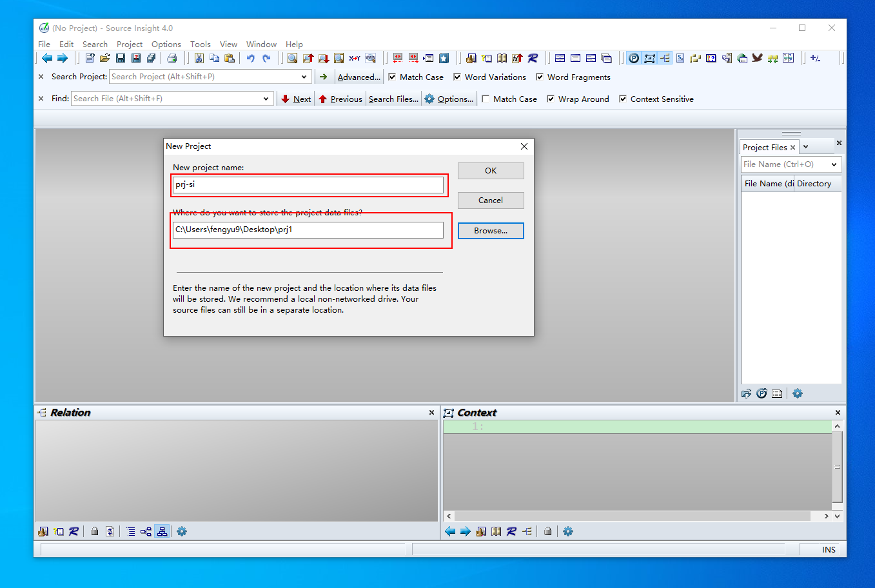Open the Search Project dropdown arrow
Viewport: 875px width, 588px height.
tap(304, 77)
